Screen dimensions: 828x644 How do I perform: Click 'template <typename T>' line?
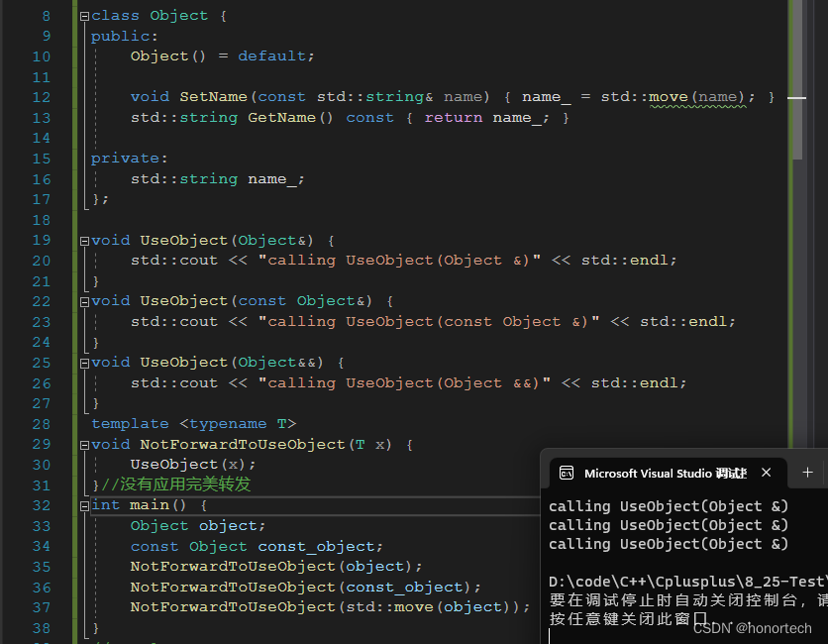pos(194,424)
